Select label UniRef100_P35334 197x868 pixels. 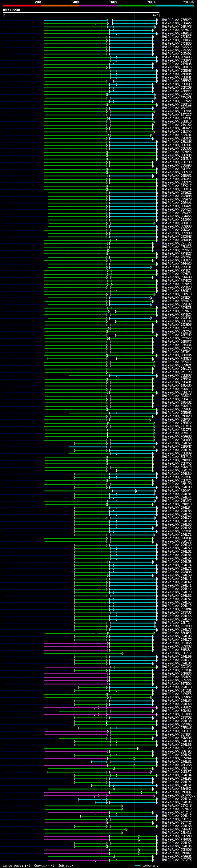(177, 345)
